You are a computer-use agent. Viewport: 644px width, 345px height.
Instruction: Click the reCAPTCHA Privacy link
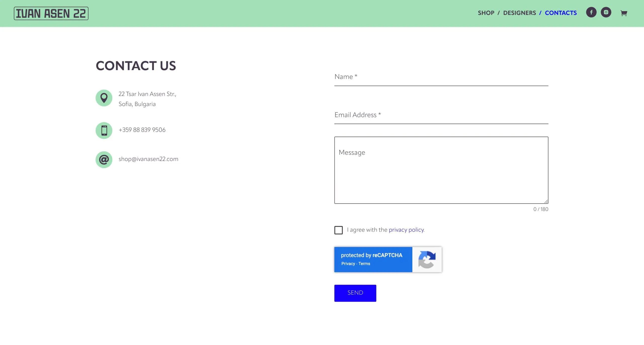point(348,263)
